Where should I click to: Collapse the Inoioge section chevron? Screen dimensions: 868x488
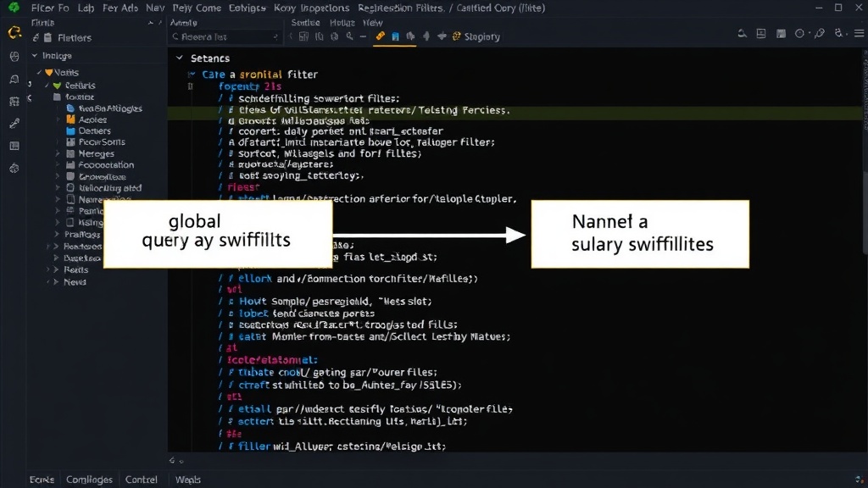[34, 56]
